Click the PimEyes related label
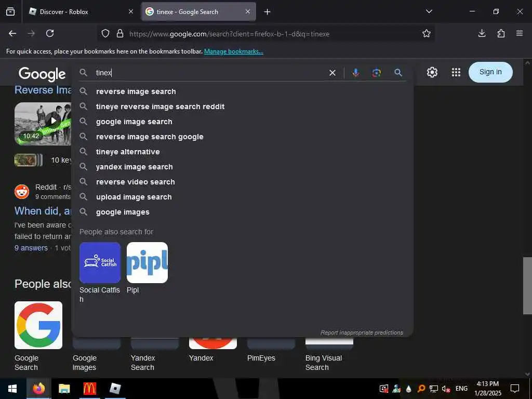Image resolution: width=532 pixels, height=399 pixels. click(x=261, y=358)
